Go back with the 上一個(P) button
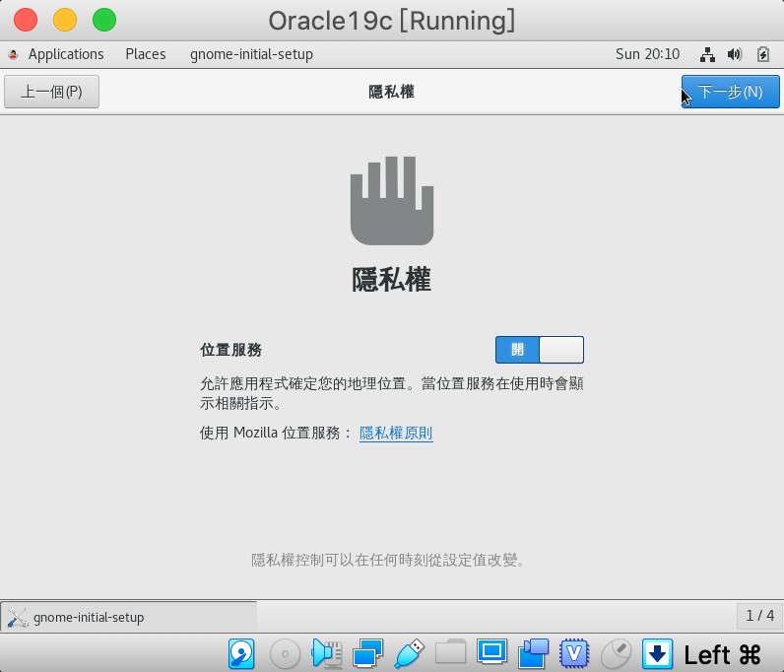This screenshot has width=784, height=672. [51, 92]
